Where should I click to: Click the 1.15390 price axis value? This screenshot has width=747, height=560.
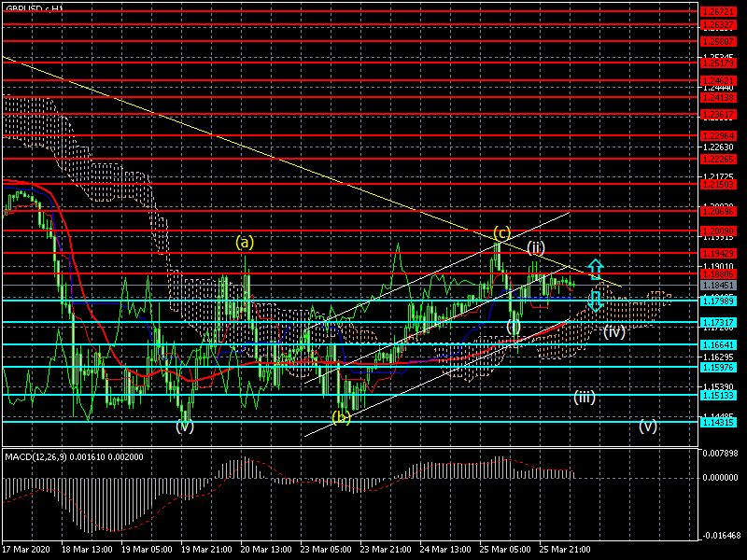pyautogui.click(x=718, y=386)
